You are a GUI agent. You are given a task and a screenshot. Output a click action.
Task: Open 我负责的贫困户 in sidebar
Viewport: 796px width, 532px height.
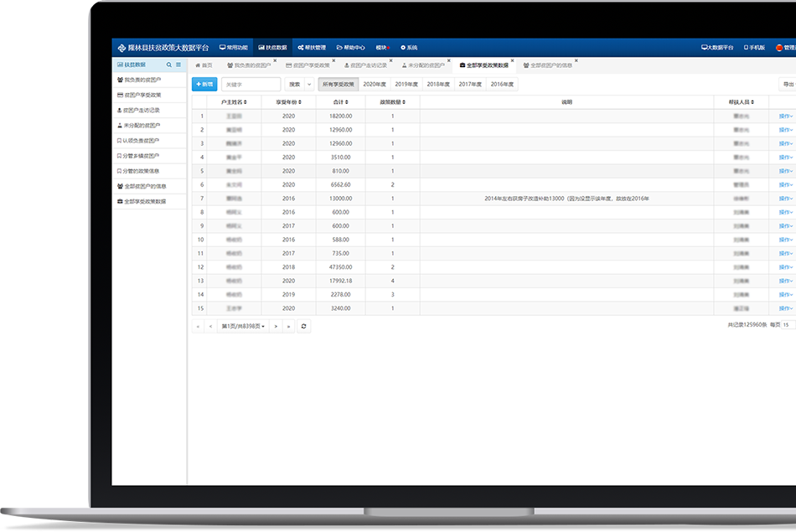tap(149, 80)
